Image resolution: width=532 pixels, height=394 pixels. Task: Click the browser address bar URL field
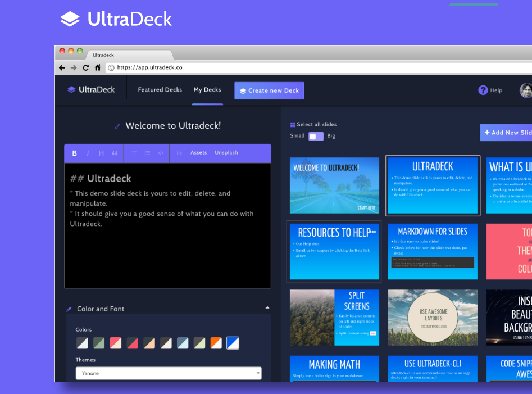[319, 67]
